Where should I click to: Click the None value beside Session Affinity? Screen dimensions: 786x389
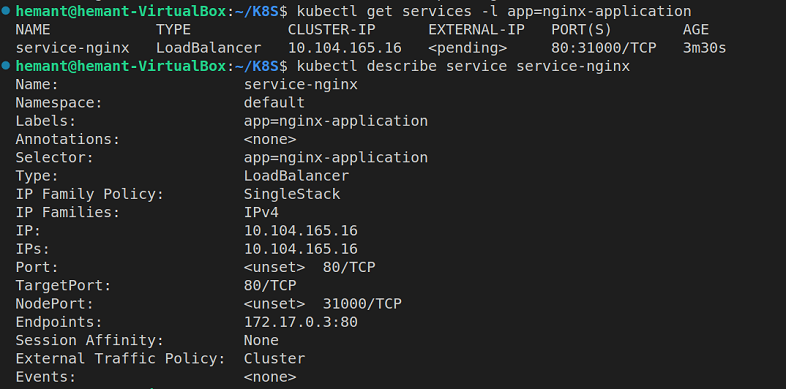point(261,340)
